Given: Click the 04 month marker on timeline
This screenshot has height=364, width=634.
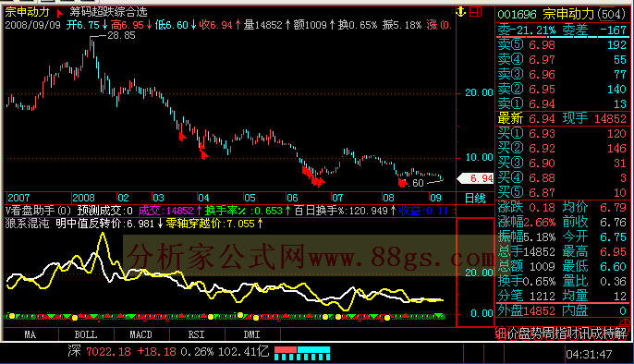Looking at the screenshot, I should tap(203, 198).
